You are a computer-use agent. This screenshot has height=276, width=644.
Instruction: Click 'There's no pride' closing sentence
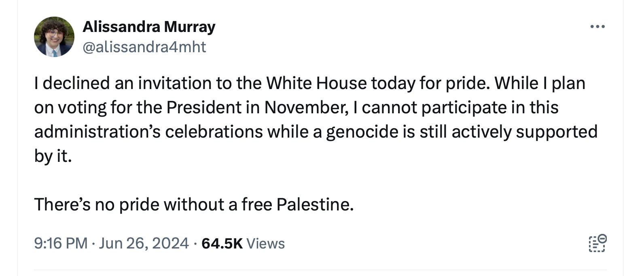click(96, 205)
